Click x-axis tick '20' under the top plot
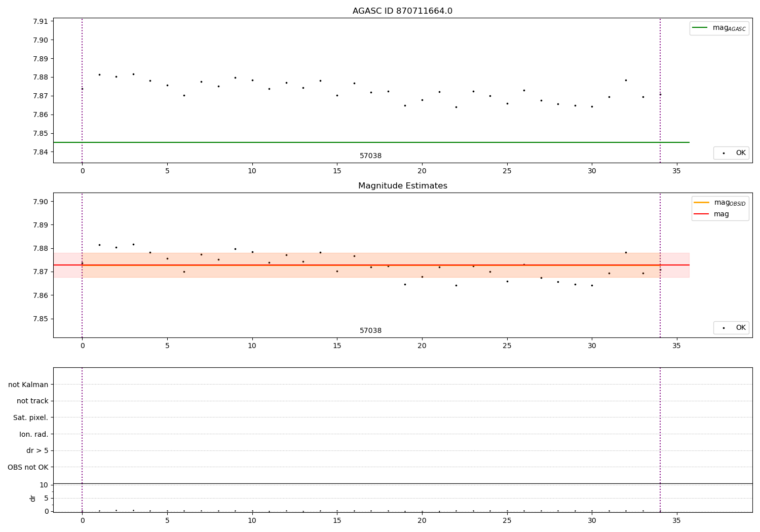The image size is (760, 532). pos(422,171)
